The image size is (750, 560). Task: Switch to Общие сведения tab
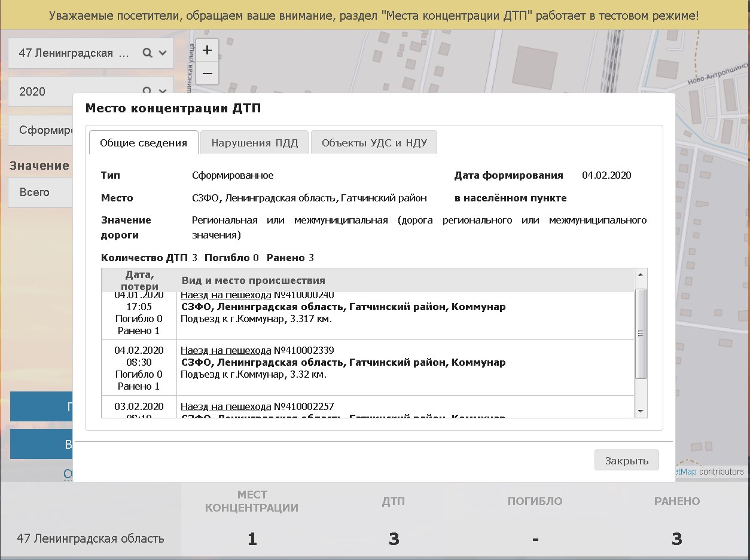(144, 143)
